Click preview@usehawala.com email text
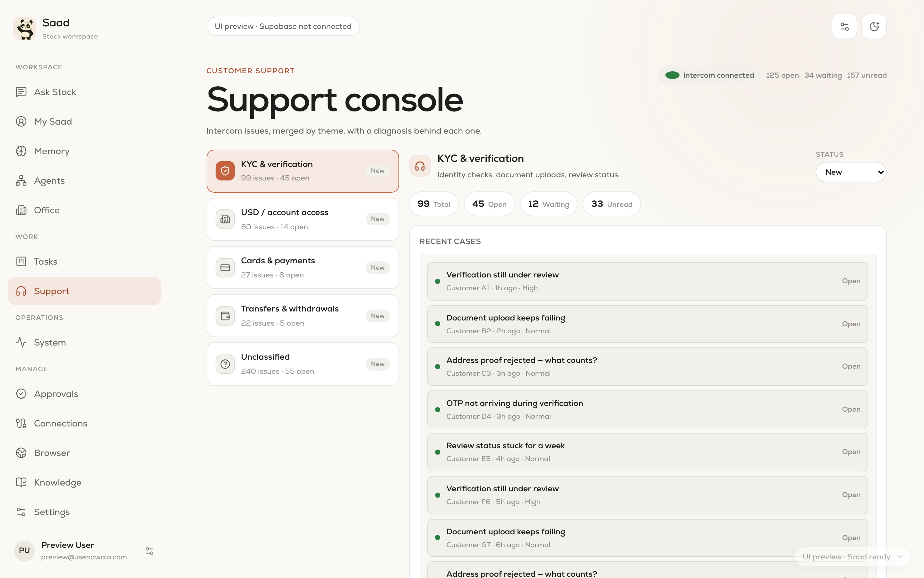Screen dimensions: 924x578 [x=84, y=557]
